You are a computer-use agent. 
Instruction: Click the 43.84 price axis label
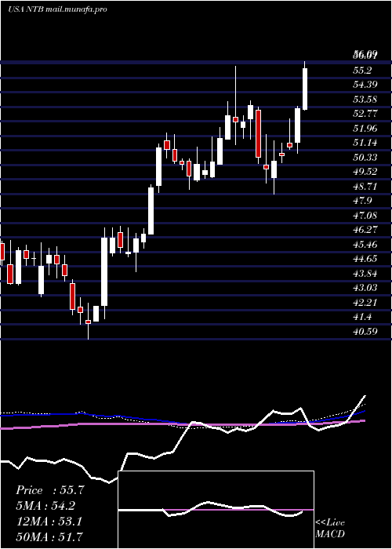pyautogui.click(x=365, y=274)
